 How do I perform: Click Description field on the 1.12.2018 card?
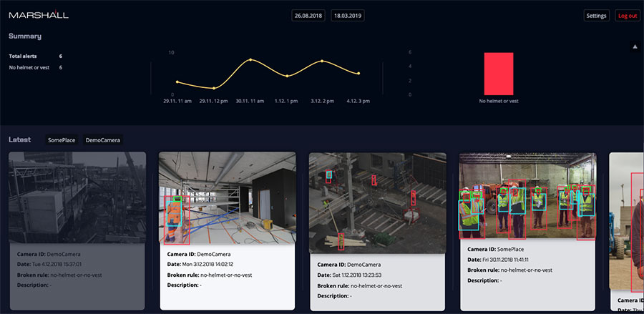(334, 296)
